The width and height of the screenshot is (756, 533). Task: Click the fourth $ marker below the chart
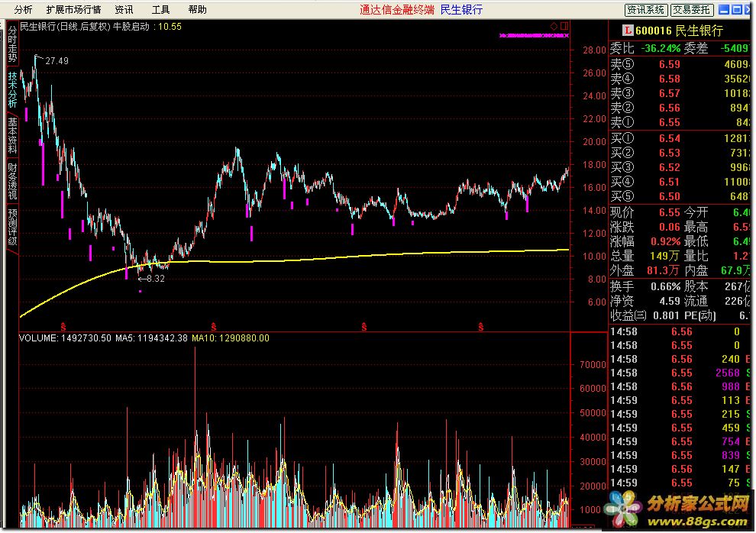click(x=480, y=327)
